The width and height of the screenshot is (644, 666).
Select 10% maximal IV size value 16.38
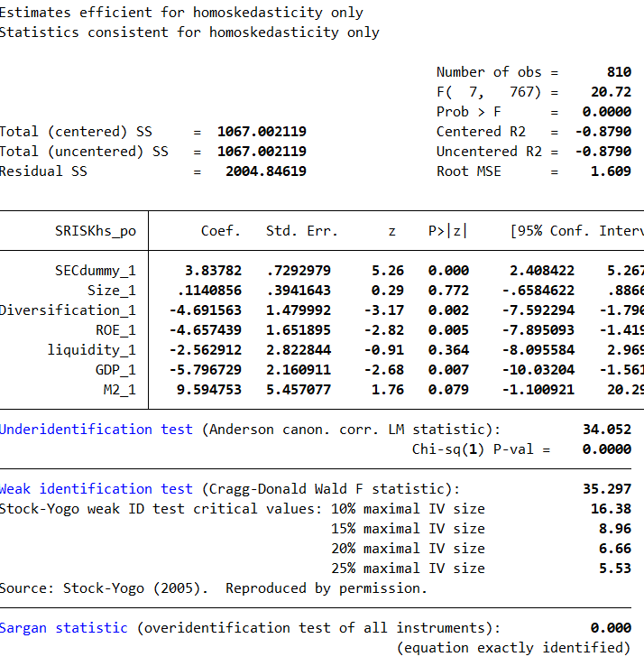611,508
